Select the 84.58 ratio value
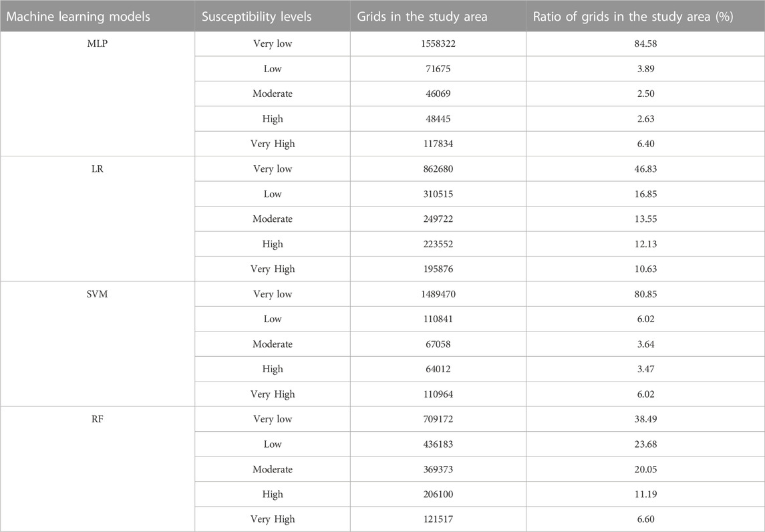Image resolution: width=765 pixels, height=532 pixels. coord(645,43)
